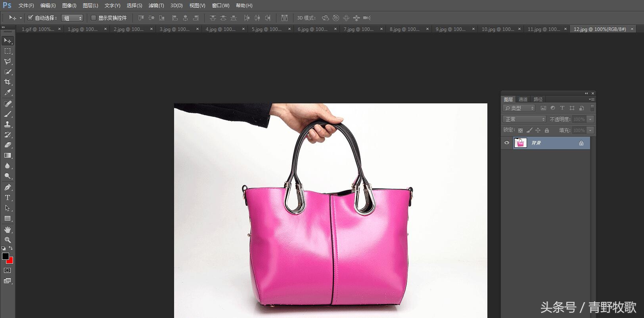This screenshot has width=644, height=318.
Task: Open the 组 auto-select dropdown
Action: (72, 18)
